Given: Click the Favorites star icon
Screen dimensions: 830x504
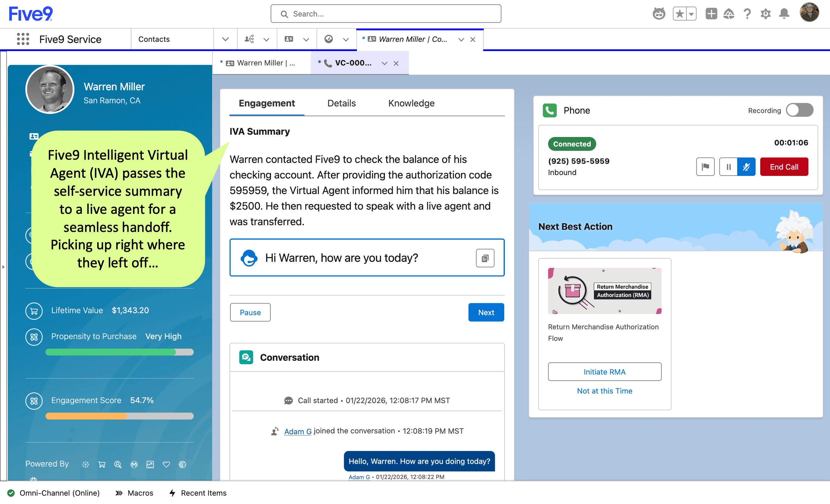Looking at the screenshot, I should pyautogui.click(x=680, y=14).
